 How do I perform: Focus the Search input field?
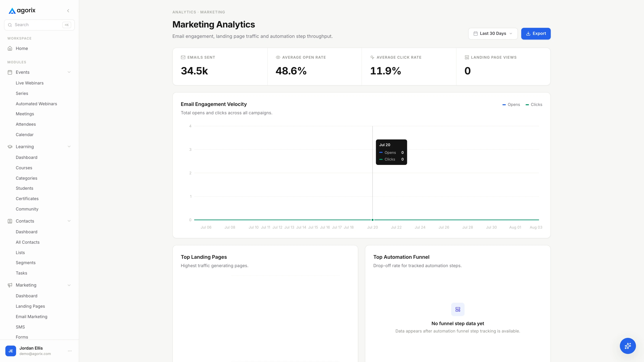point(39,25)
